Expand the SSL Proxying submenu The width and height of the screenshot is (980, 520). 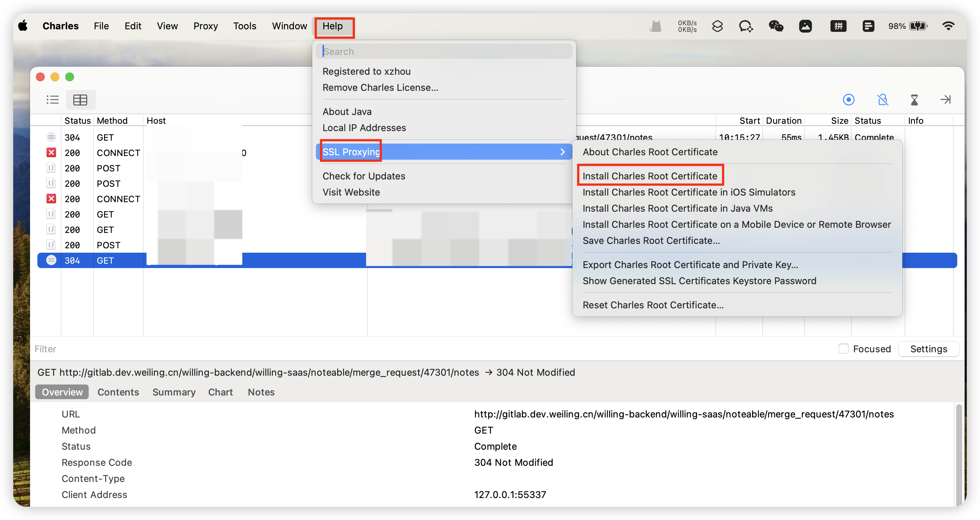[443, 152]
